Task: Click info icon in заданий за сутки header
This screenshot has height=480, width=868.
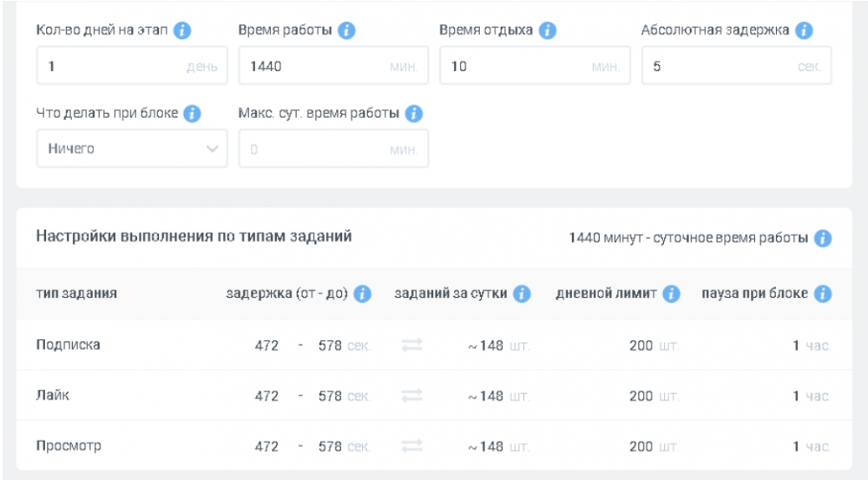Action: point(522,294)
